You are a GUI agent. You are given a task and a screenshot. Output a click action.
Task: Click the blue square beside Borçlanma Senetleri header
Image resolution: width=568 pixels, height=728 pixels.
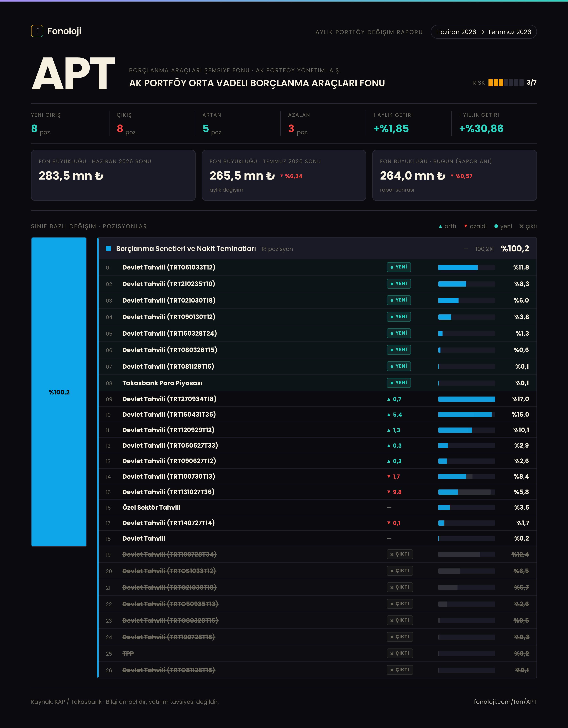point(108,248)
